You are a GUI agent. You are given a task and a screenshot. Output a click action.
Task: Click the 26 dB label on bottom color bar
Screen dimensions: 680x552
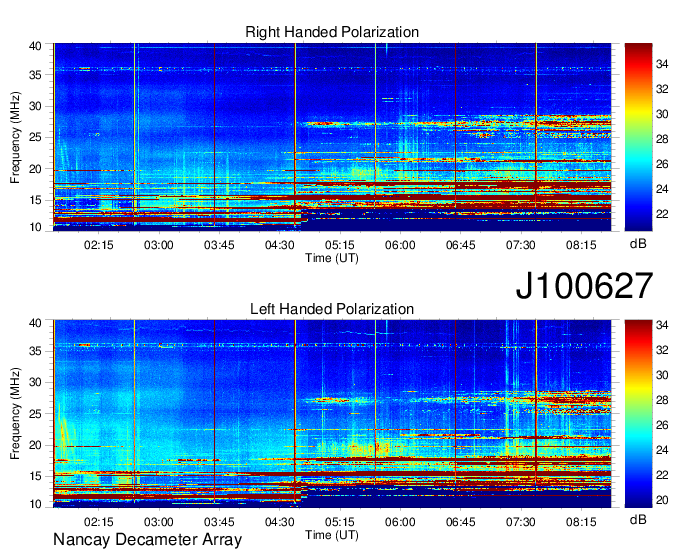click(x=662, y=425)
